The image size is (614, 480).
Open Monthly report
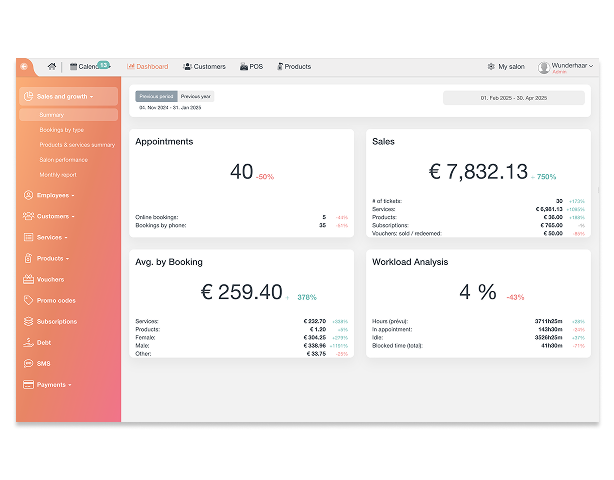[x=58, y=175]
